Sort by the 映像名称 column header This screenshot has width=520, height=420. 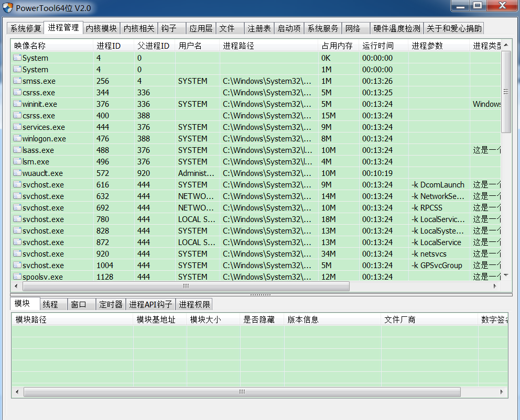52,46
